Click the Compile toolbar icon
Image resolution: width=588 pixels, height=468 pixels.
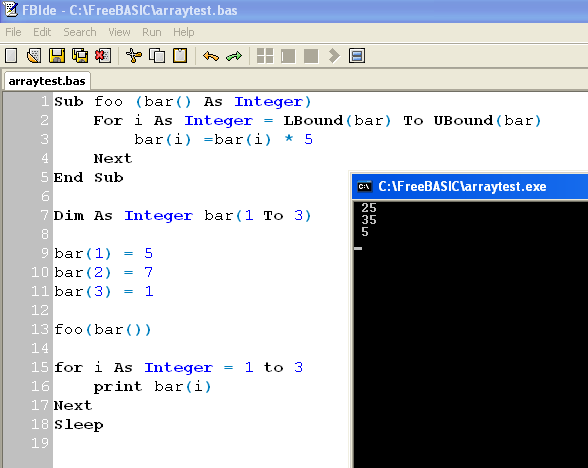coord(265,56)
